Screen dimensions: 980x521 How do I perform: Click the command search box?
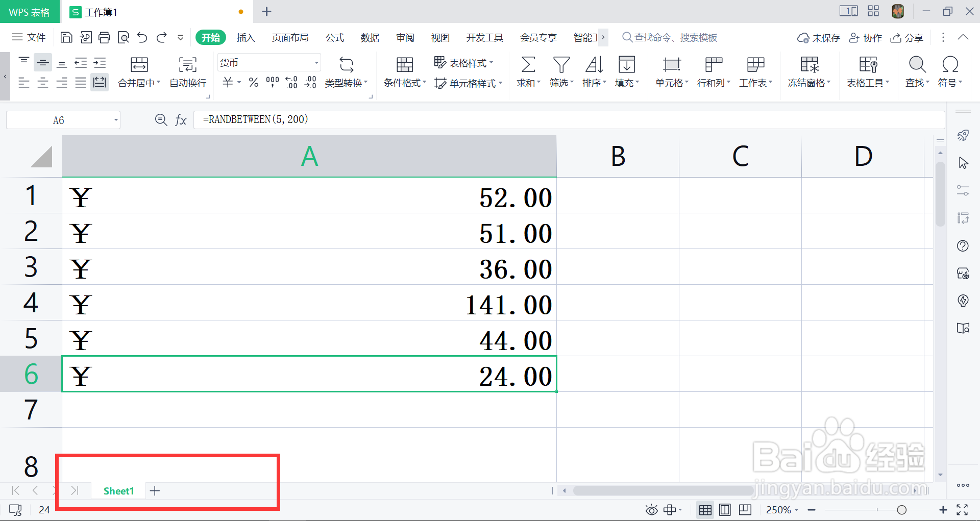pos(670,37)
